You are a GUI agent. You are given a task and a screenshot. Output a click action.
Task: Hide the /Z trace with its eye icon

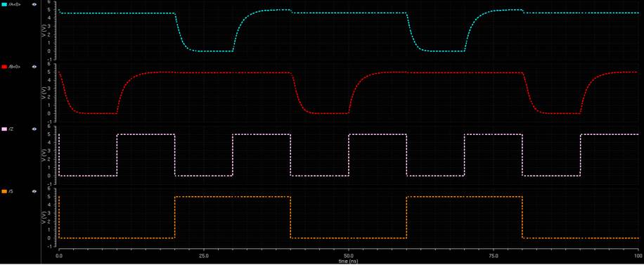[34, 129]
